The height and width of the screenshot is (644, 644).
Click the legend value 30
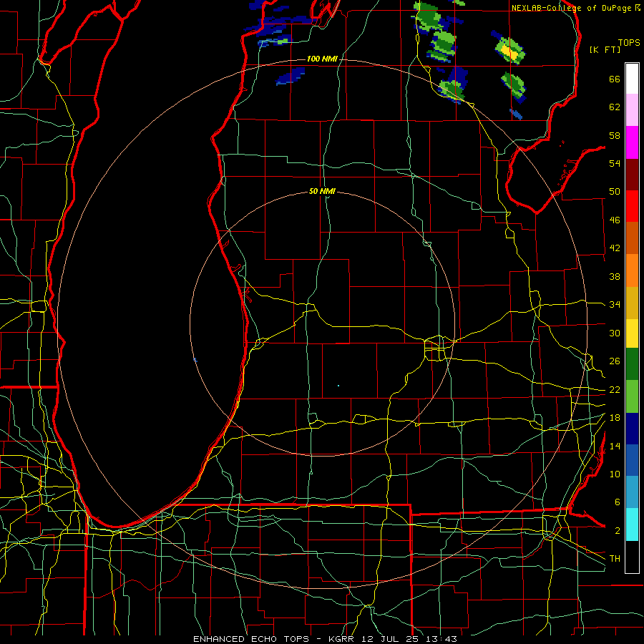(x=615, y=333)
